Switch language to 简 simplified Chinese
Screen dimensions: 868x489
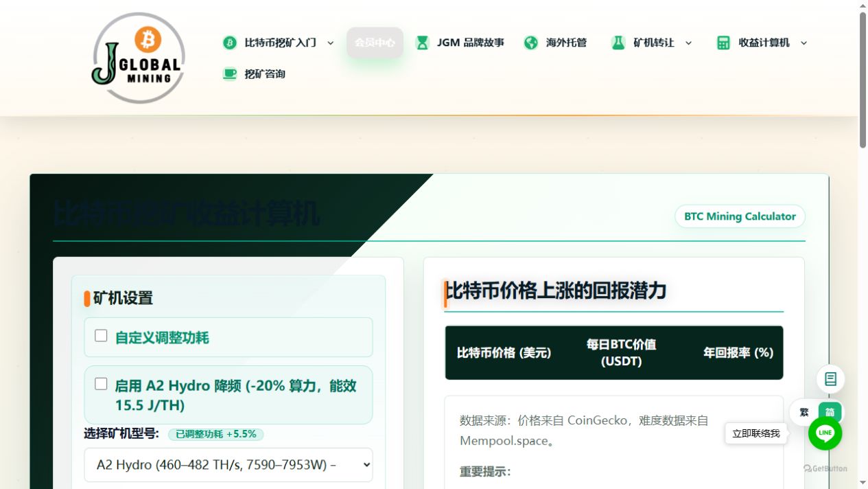(830, 412)
